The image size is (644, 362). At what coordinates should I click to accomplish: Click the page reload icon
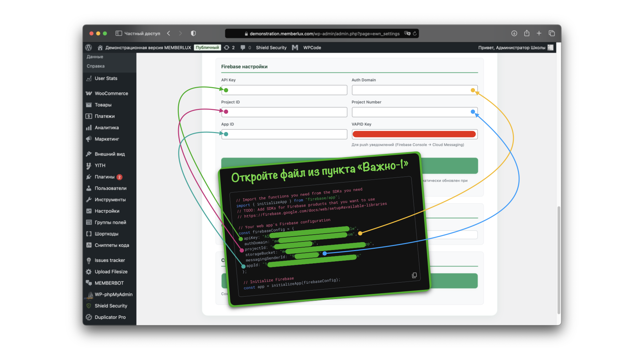click(x=415, y=34)
